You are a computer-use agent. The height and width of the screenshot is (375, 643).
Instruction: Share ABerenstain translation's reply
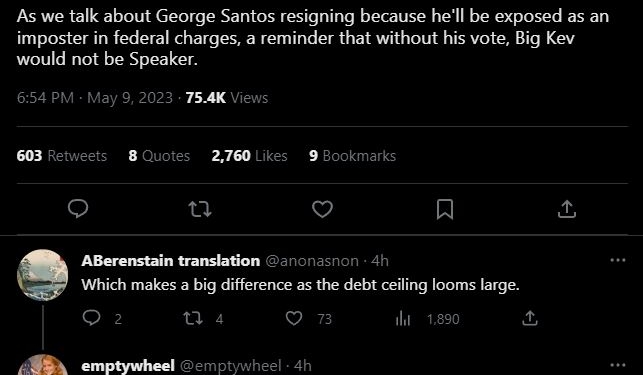(529, 318)
